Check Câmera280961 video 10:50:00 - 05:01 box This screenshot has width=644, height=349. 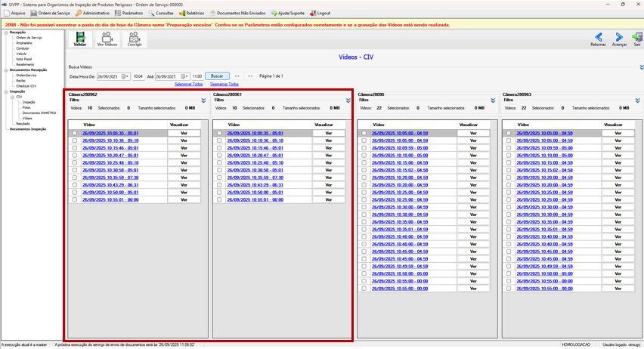[219, 192]
